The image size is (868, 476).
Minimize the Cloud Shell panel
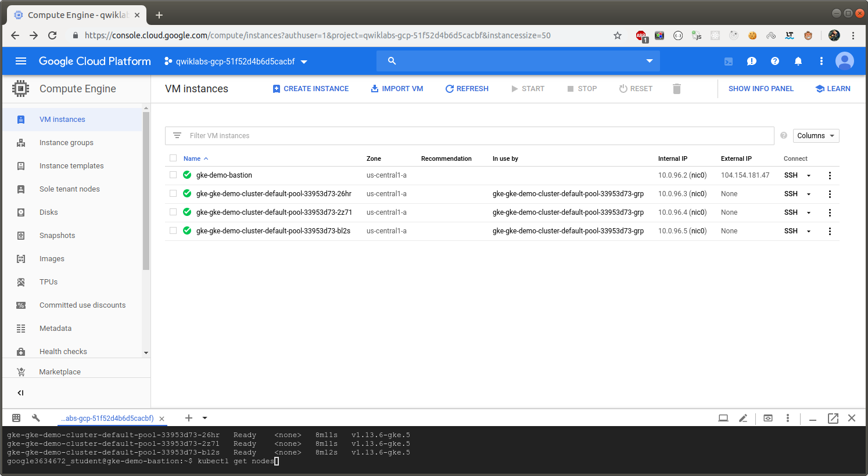(x=813, y=419)
